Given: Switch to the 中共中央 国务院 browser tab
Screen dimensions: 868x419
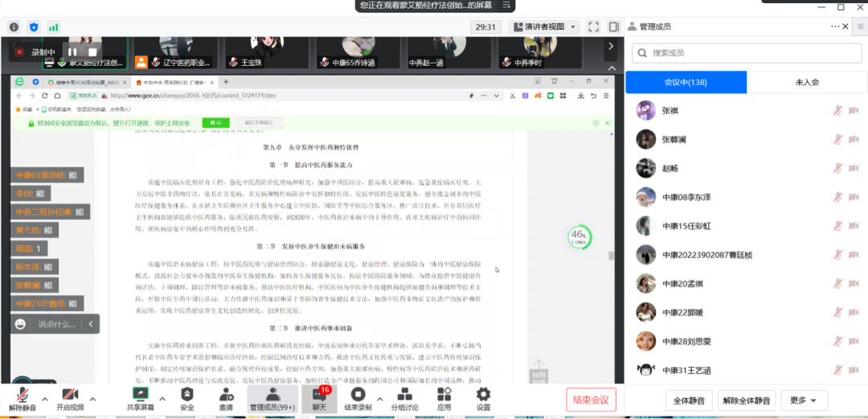Looking at the screenshot, I should 174,82.
